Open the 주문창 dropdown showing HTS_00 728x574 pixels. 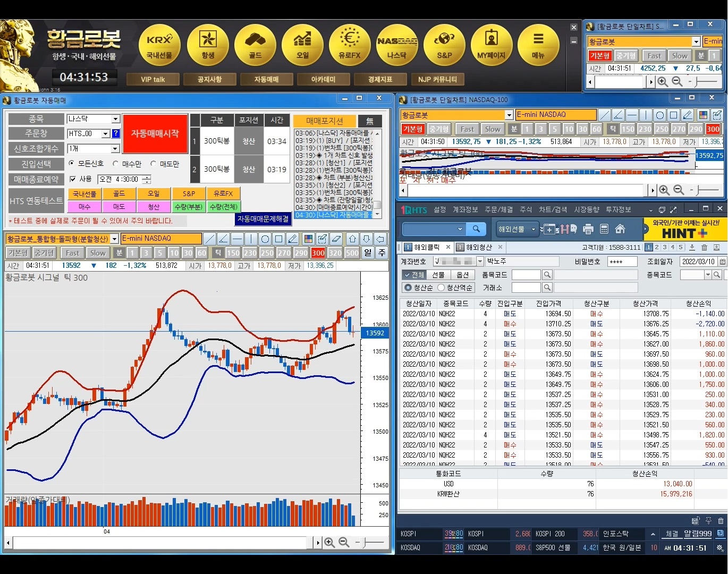(105, 134)
